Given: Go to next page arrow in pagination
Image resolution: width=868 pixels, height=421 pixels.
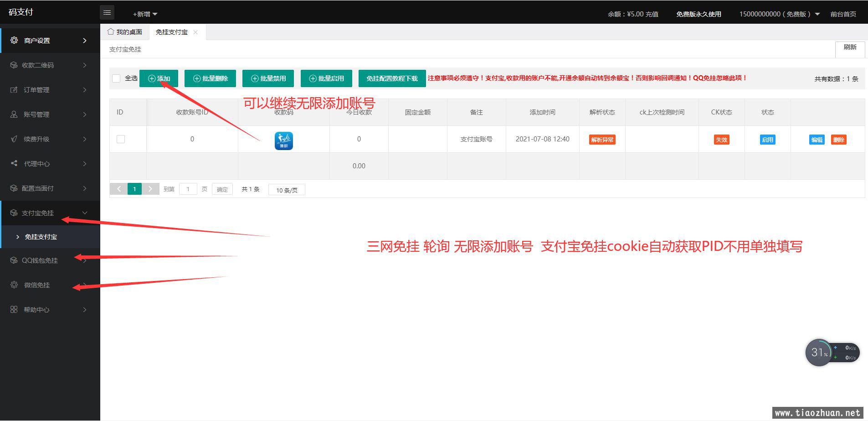Looking at the screenshot, I should click(x=150, y=189).
